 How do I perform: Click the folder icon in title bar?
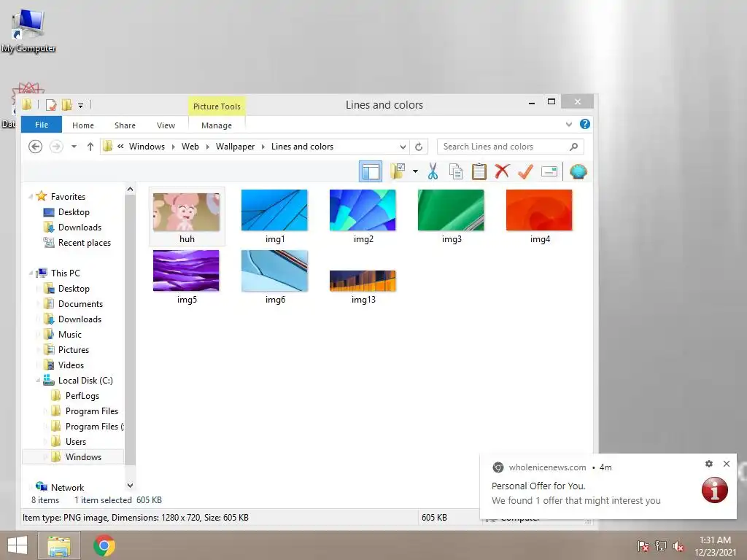tap(27, 105)
